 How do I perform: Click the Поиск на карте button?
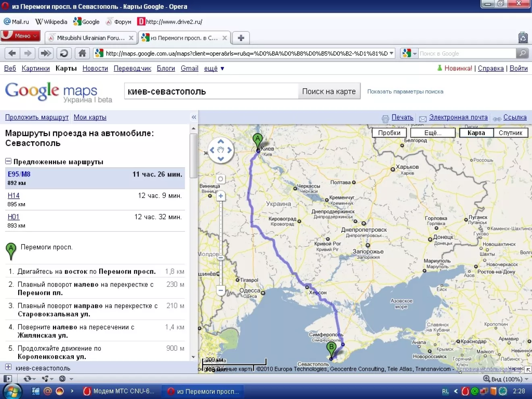click(329, 91)
